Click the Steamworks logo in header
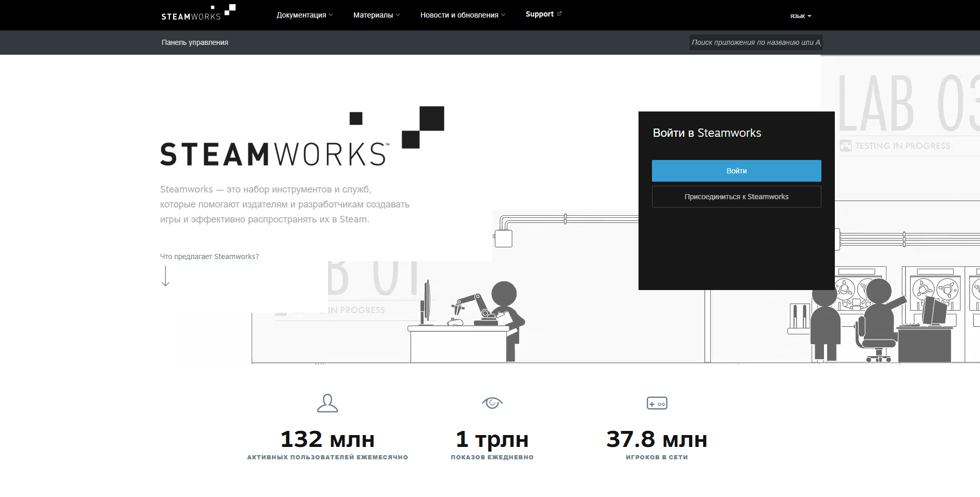This screenshot has height=497, width=980. click(x=198, y=12)
